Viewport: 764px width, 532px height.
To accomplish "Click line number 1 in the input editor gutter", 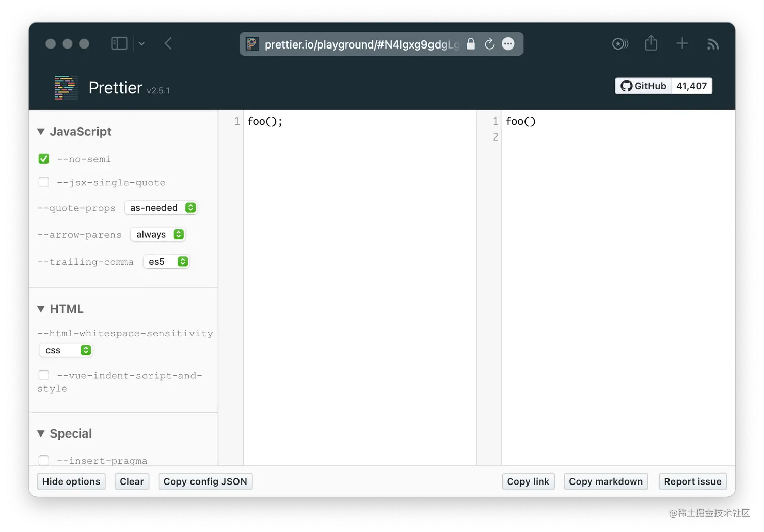I will point(236,121).
